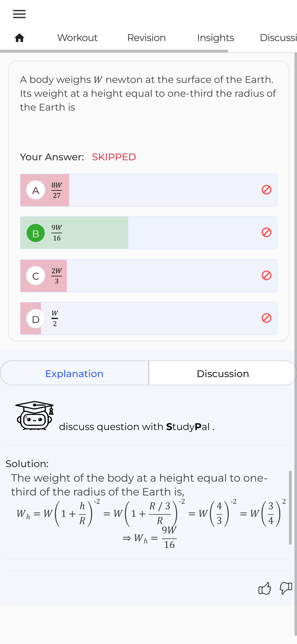Select green option B circle 9W/16

(x=36, y=233)
